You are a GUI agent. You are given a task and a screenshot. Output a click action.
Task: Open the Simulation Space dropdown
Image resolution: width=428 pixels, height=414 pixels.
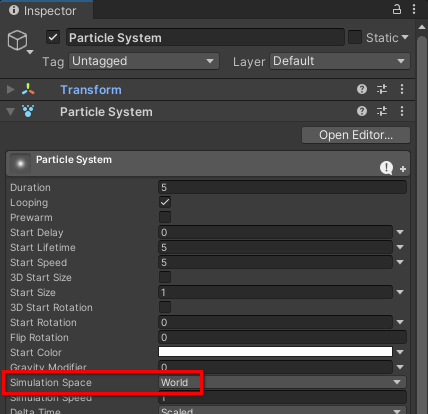282,382
